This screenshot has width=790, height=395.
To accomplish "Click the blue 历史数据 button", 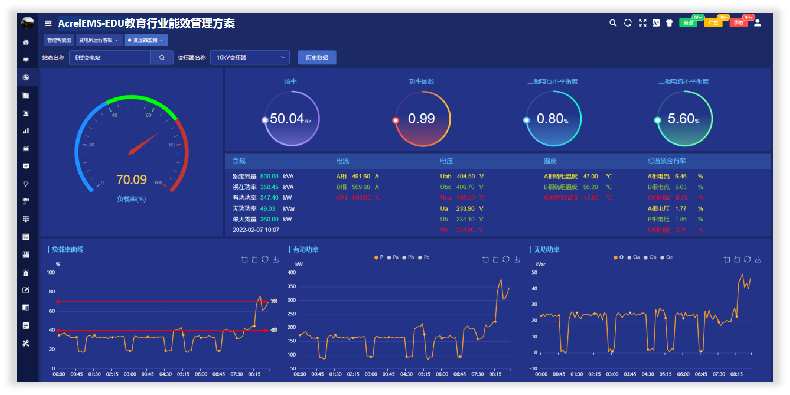I will (x=317, y=57).
